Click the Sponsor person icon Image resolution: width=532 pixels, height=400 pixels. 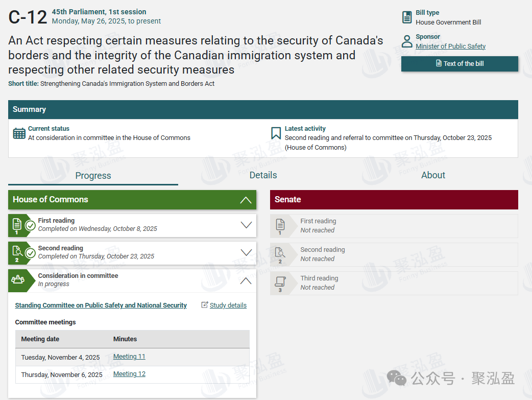click(x=407, y=41)
